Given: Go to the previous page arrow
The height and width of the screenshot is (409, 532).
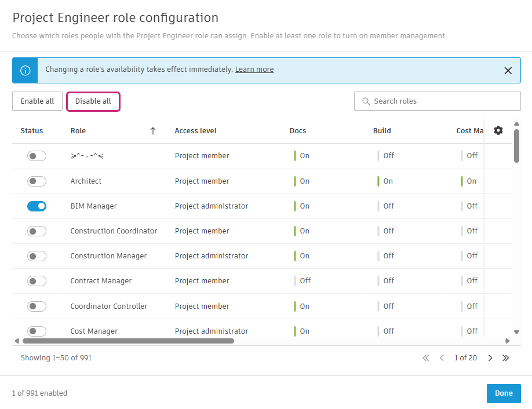Looking at the screenshot, I should pos(442,358).
